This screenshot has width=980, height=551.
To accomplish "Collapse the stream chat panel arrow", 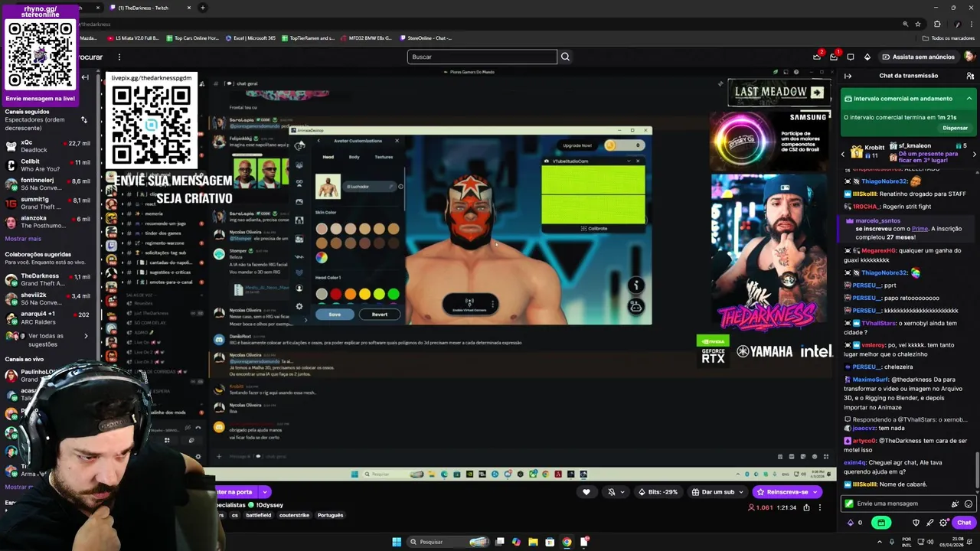I will tap(848, 76).
